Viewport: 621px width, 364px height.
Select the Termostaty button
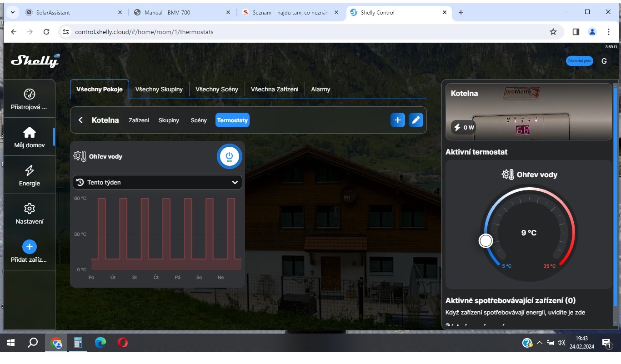(x=232, y=120)
